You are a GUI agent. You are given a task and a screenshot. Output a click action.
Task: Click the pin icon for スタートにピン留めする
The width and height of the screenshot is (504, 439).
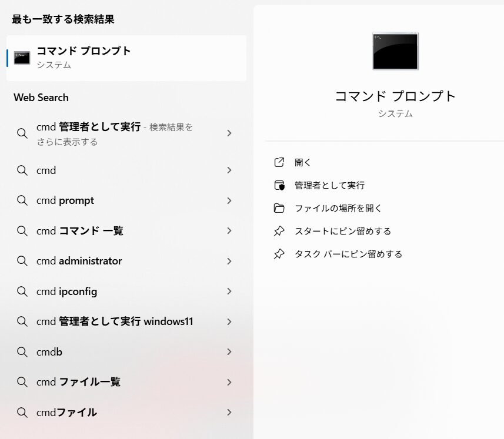279,231
